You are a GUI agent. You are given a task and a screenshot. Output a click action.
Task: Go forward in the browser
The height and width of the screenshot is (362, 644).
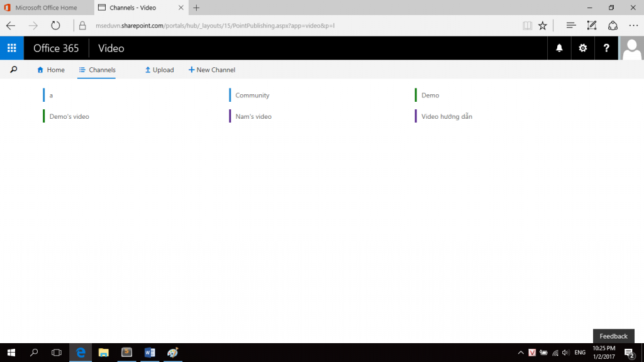point(33,25)
